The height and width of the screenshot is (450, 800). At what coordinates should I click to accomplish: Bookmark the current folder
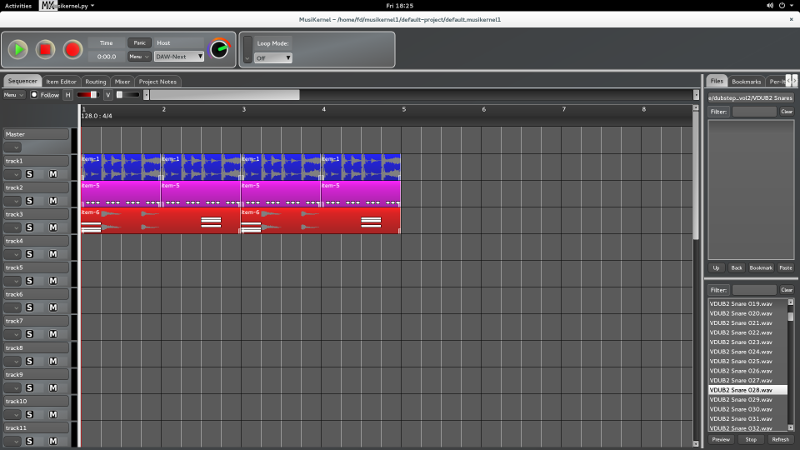coord(761,268)
